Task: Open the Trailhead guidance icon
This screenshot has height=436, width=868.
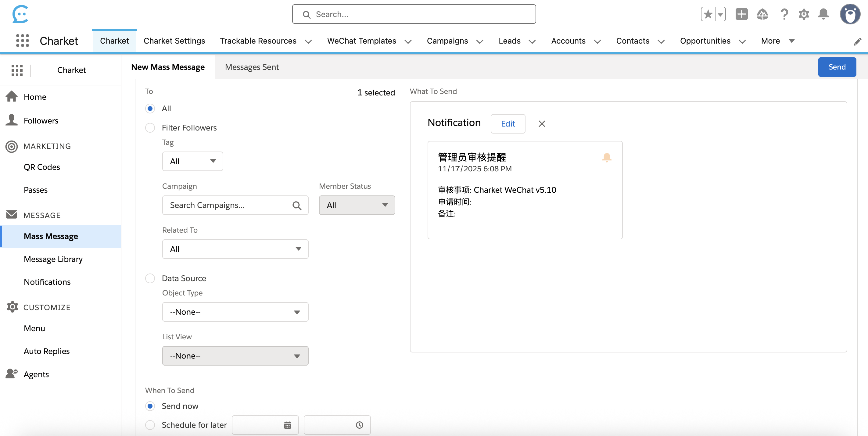Action: [x=762, y=14]
